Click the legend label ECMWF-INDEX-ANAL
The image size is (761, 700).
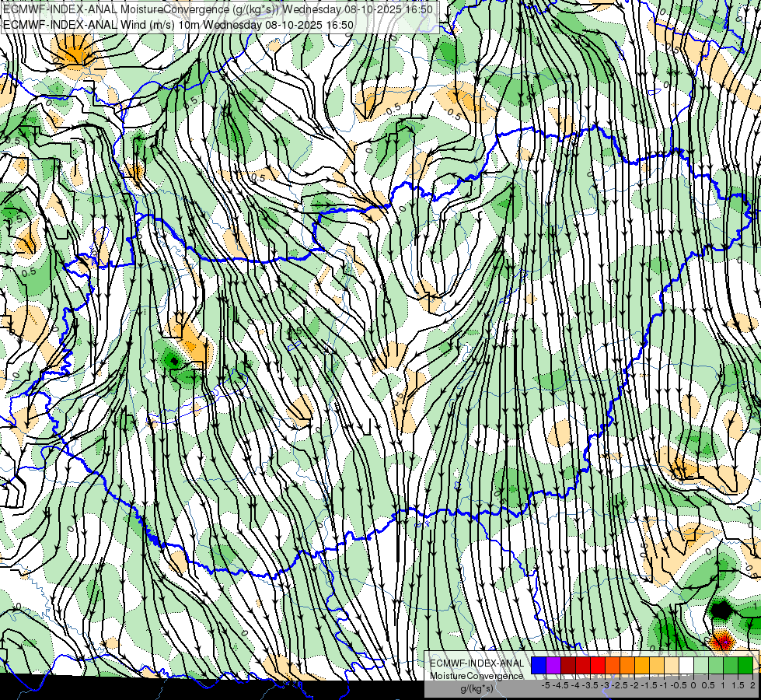[476, 663]
